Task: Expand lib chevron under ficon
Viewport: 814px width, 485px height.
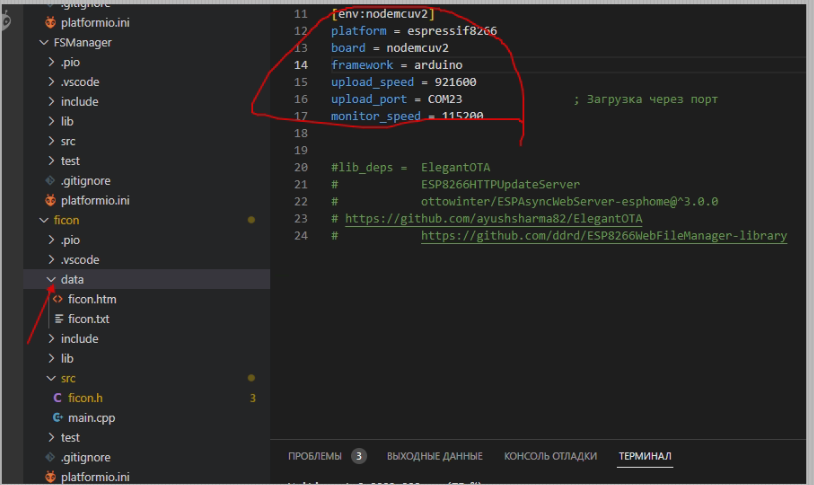Action: pyautogui.click(x=51, y=358)
